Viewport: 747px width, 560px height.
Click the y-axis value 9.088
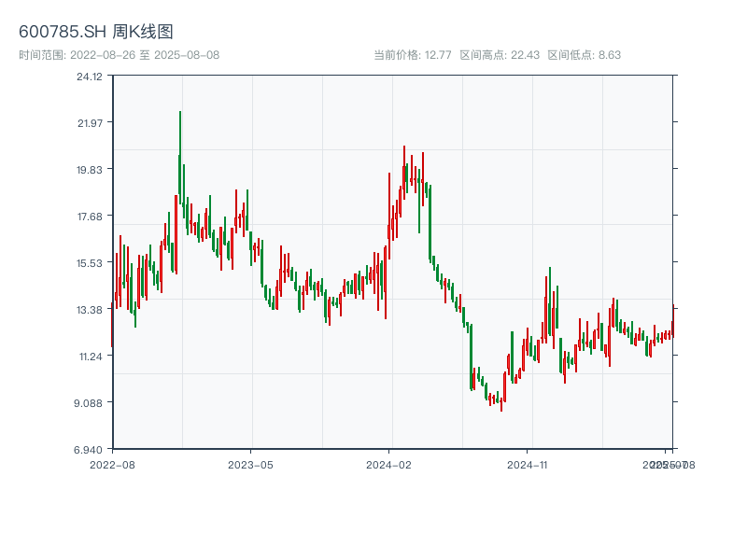(88, 403)
